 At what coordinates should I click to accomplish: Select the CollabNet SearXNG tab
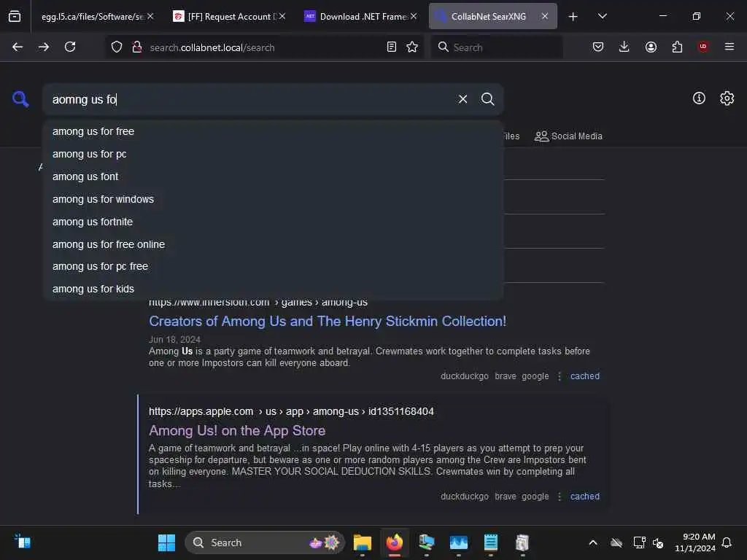[x=492, y=17]
